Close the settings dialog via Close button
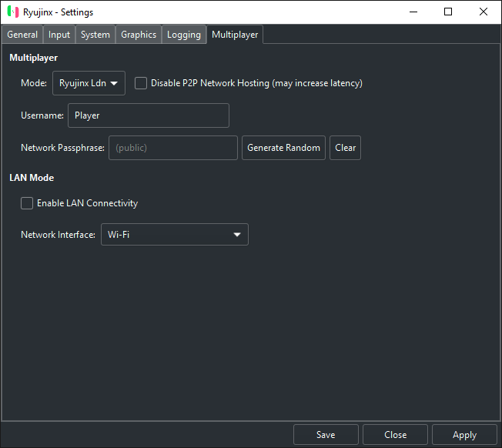 396,435
